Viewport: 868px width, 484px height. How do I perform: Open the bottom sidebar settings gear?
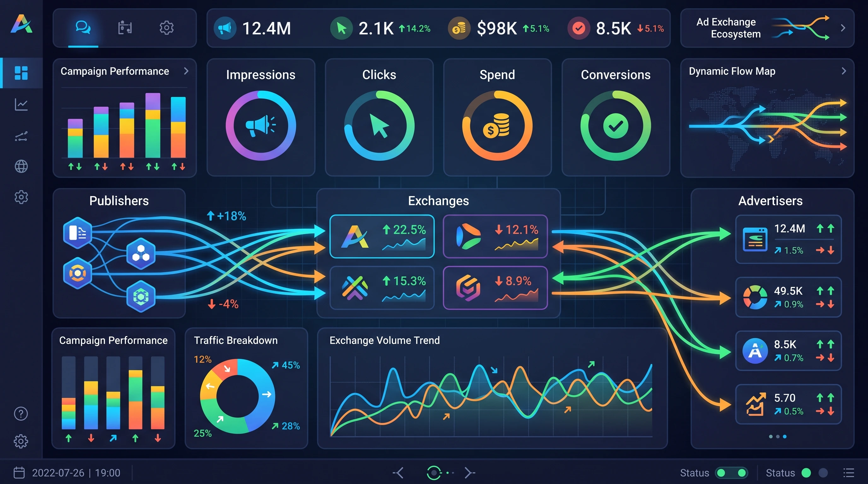(x=21, y=441)
